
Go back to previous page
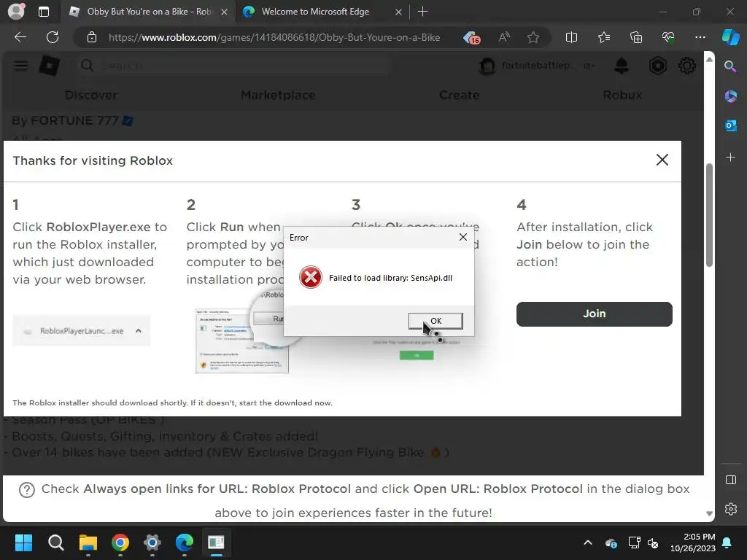(x=20, y=37)
